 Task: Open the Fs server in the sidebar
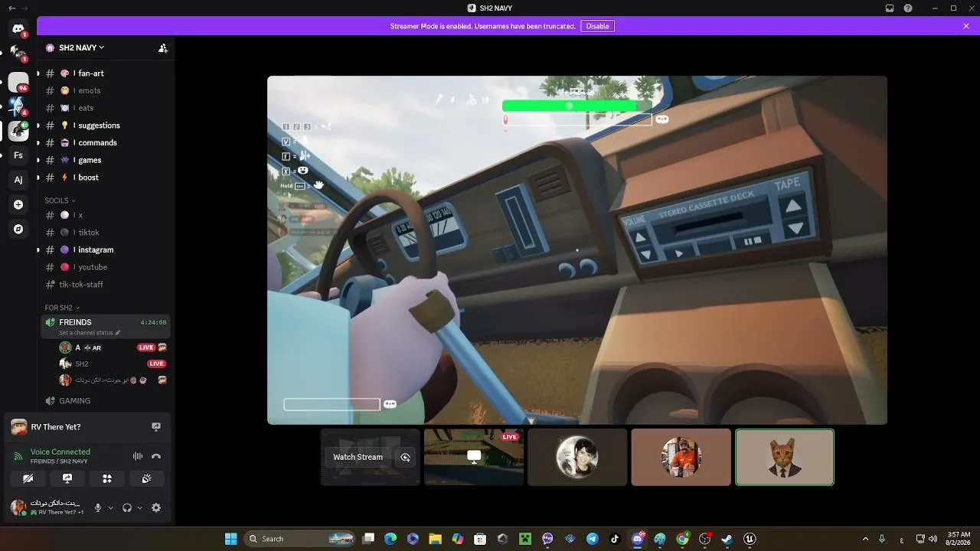[18, 155]
